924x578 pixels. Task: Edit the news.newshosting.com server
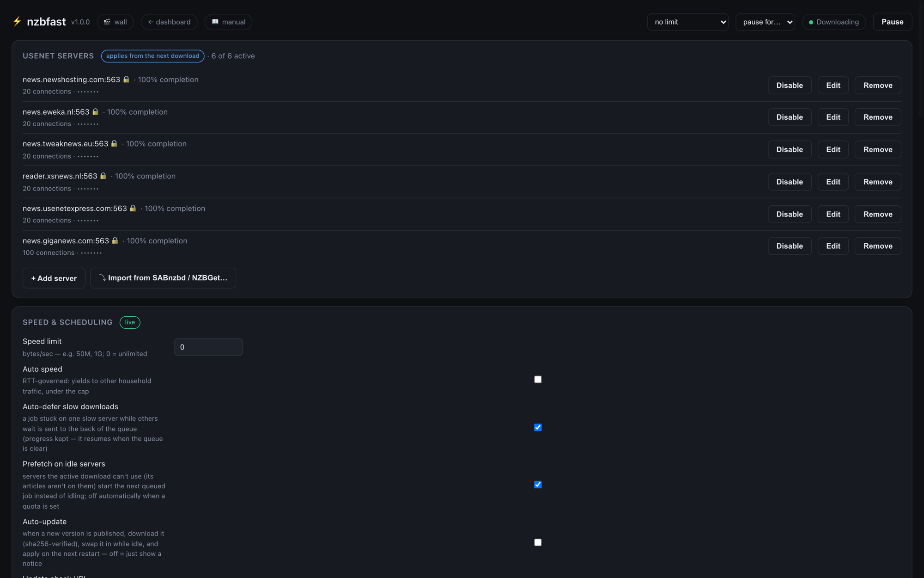[833, 85]
